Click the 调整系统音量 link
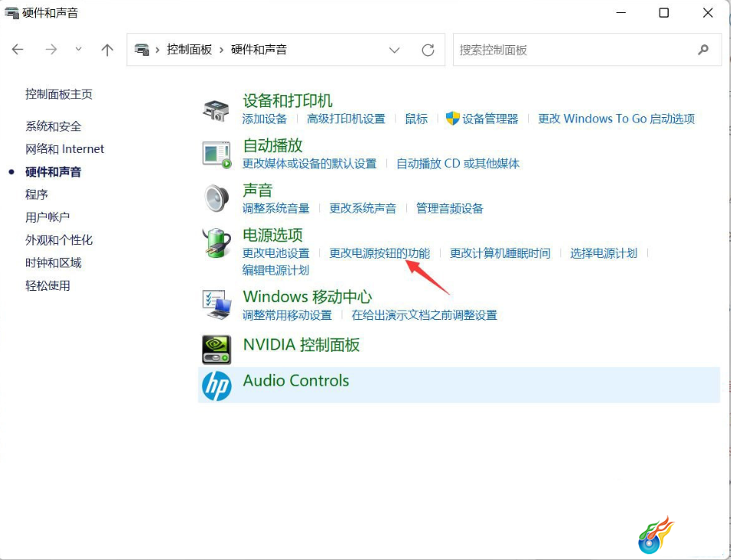 275,209
